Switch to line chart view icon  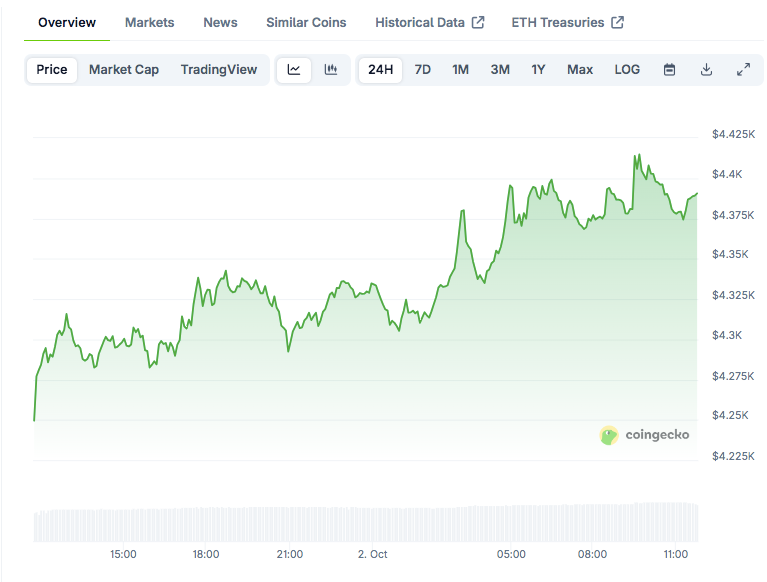coord(294,70)
